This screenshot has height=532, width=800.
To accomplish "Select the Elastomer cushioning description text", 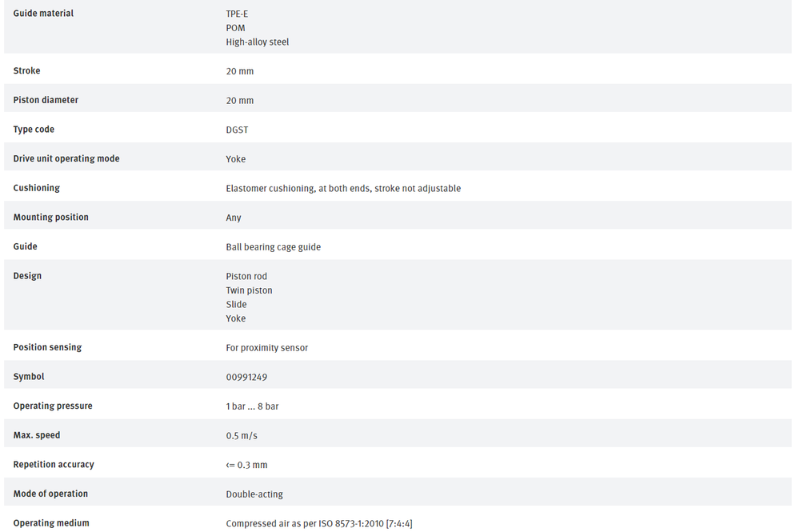I will (343, 189).
